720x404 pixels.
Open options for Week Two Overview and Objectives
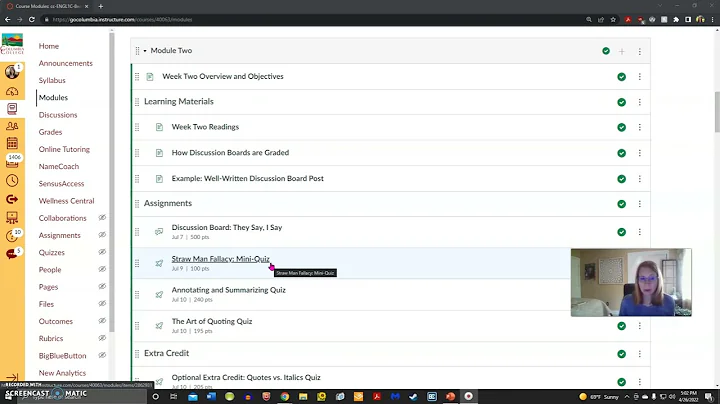(640, 77)
